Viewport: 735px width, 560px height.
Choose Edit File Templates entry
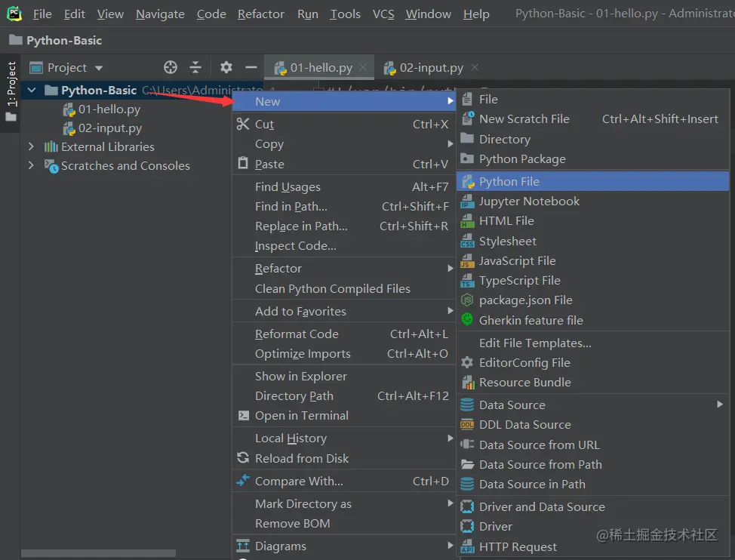pos(592,343)
